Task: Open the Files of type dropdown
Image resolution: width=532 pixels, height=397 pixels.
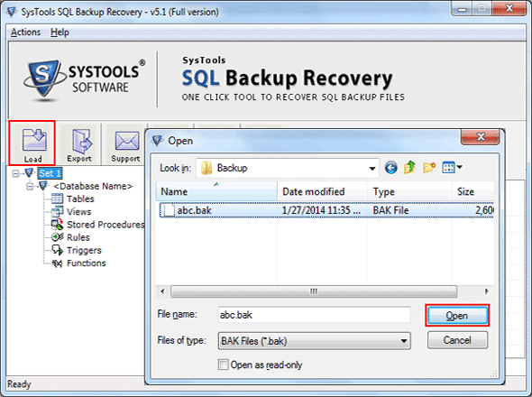Action: point(403,341)
